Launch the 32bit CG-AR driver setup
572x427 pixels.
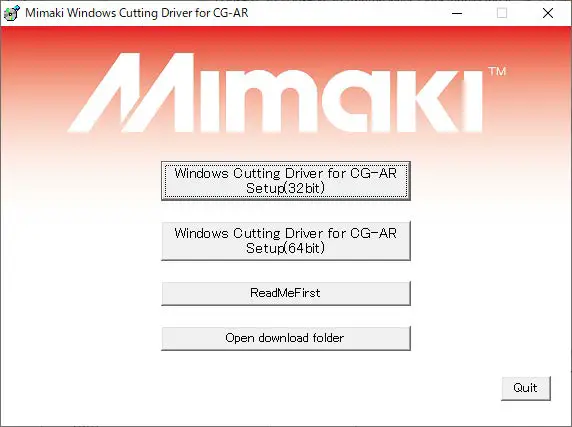286,181
